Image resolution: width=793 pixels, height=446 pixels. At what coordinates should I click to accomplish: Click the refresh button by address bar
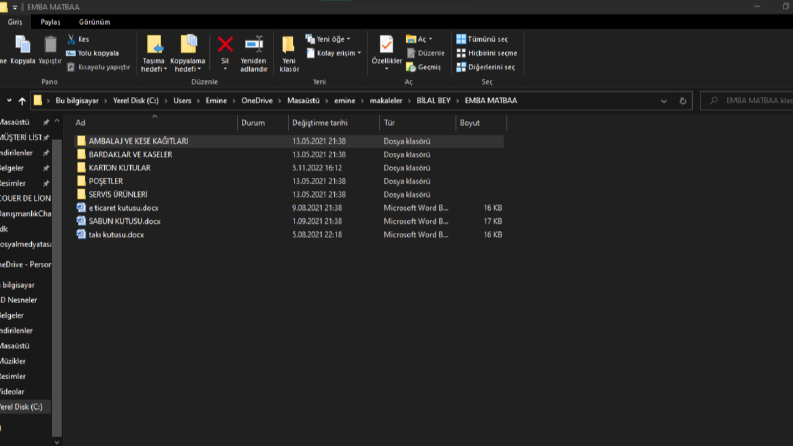[683, 101]
